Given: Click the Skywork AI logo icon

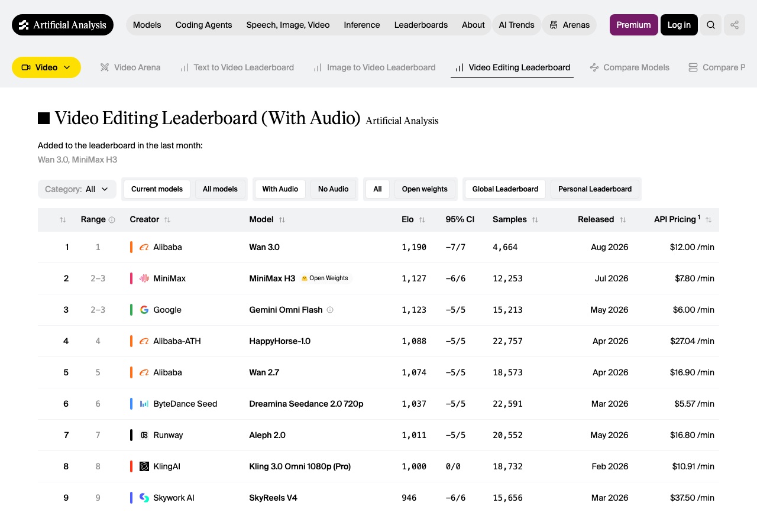Looking at the screenshot, I should click(x=144, y=498).
